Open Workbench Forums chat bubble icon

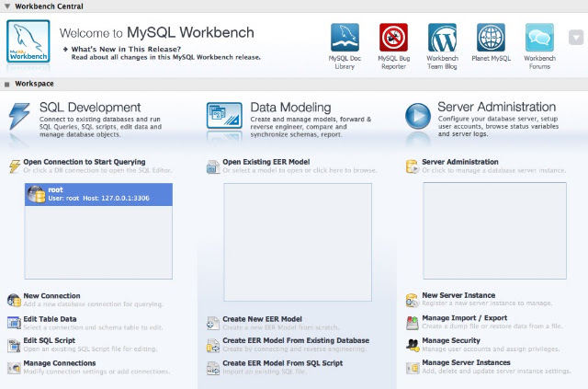(539, 37)
